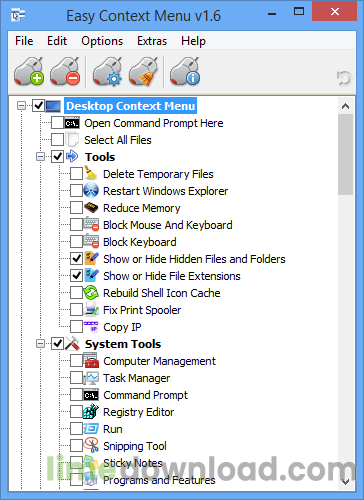
Task: Select the Desktop Context Menu label
Action: click(131, 106)
